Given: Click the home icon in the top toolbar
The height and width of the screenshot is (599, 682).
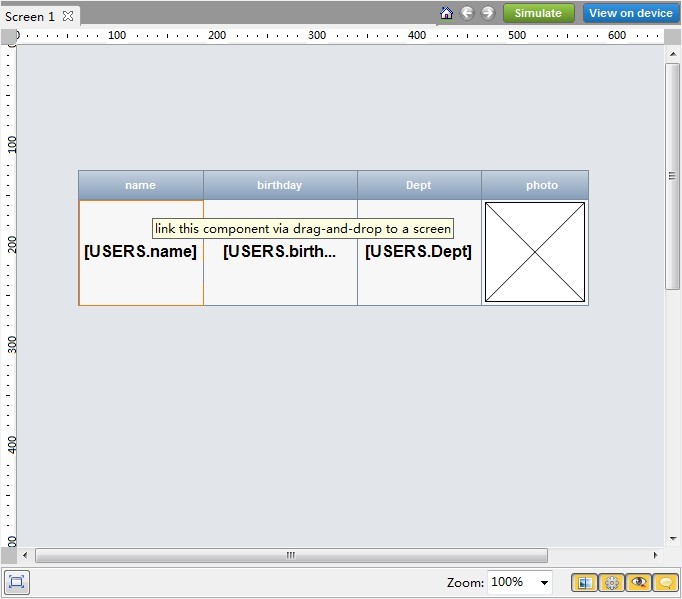Looking at the screenshot, I should [446, 13].
